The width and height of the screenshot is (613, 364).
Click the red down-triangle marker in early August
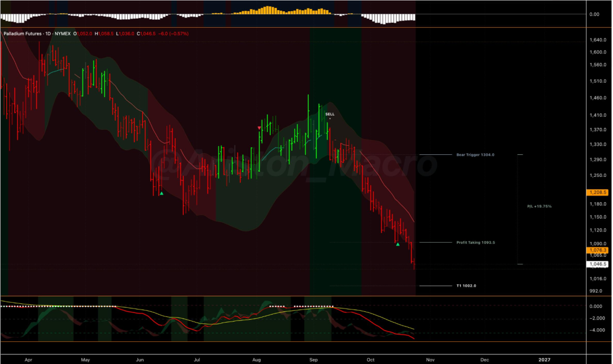tap(259, 128)
